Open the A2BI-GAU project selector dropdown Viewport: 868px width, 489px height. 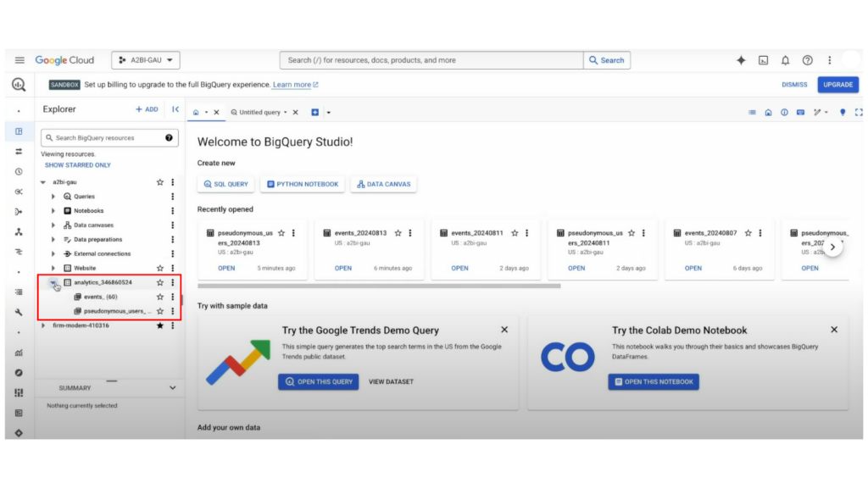click(x=146, y=60)
